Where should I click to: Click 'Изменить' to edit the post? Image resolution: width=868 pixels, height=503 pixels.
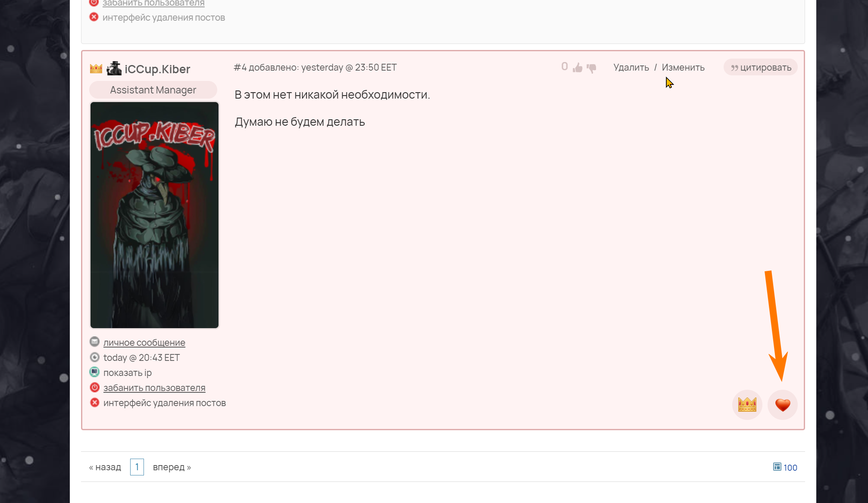pos(683,68)
